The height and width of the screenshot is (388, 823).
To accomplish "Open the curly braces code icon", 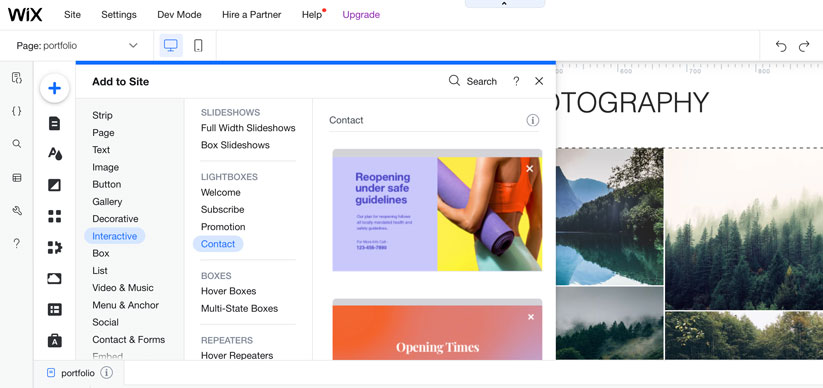I will click(17, 111).
